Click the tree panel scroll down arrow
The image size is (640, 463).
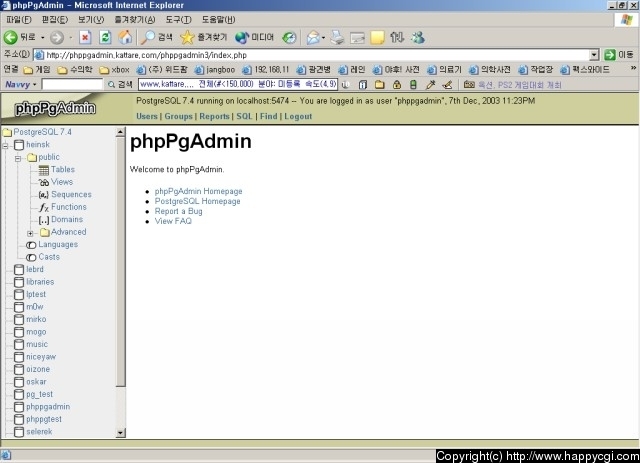click(120, 432)
